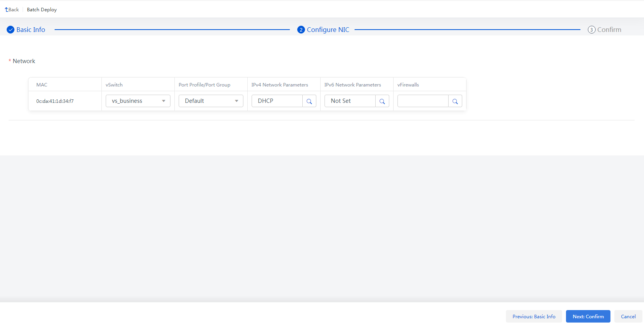The width and height of the screenshot is (644, 328).
Task: Jump to Confirm step label
Action: [609, 30]
